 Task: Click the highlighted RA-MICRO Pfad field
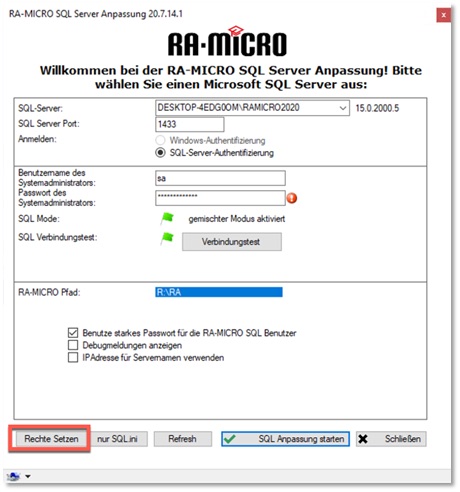coord(219,292)
